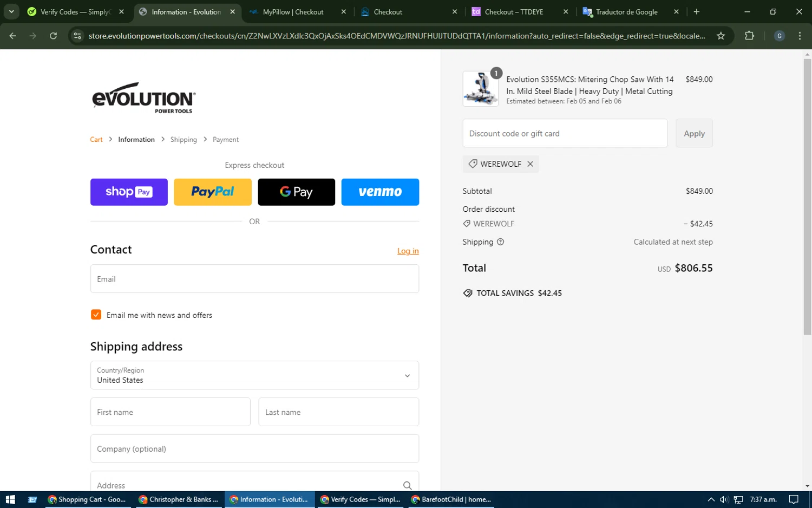Choose Google Pay express checkout
Image resolution: width=812 pixels, height=508 pixels.
click(x=296, y=192)
